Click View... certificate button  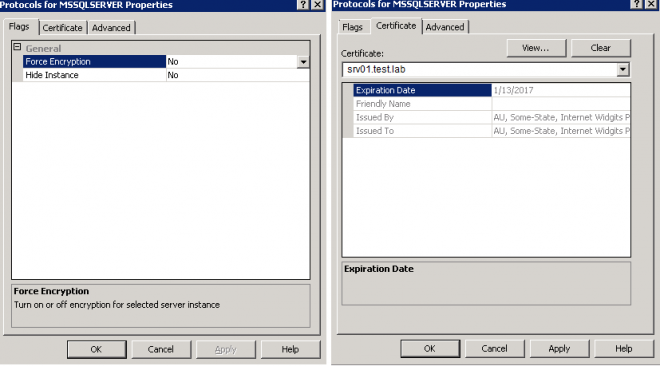[x=536, y=48]
